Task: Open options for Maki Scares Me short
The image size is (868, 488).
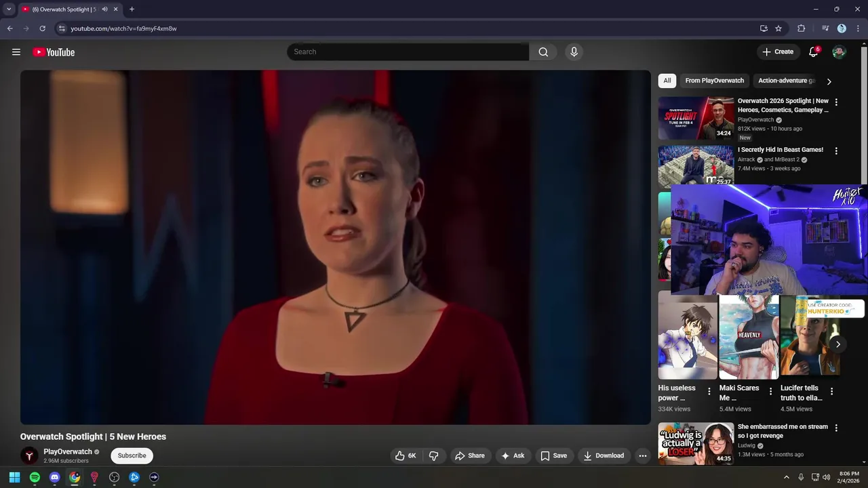Action: point(770,391)
